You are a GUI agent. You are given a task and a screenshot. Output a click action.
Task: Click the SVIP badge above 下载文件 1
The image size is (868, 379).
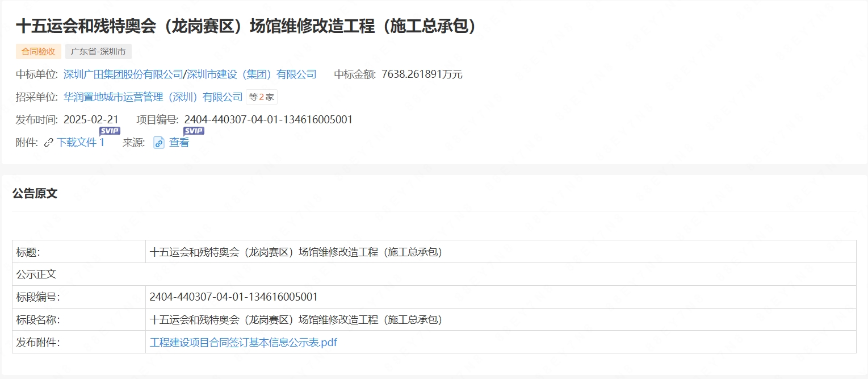click(110, 131)
